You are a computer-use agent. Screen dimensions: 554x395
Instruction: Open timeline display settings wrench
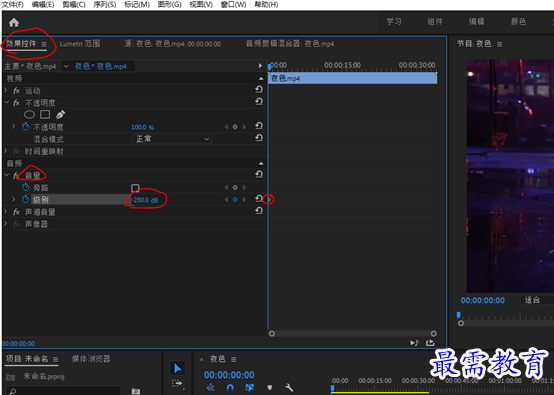[289, 388]
